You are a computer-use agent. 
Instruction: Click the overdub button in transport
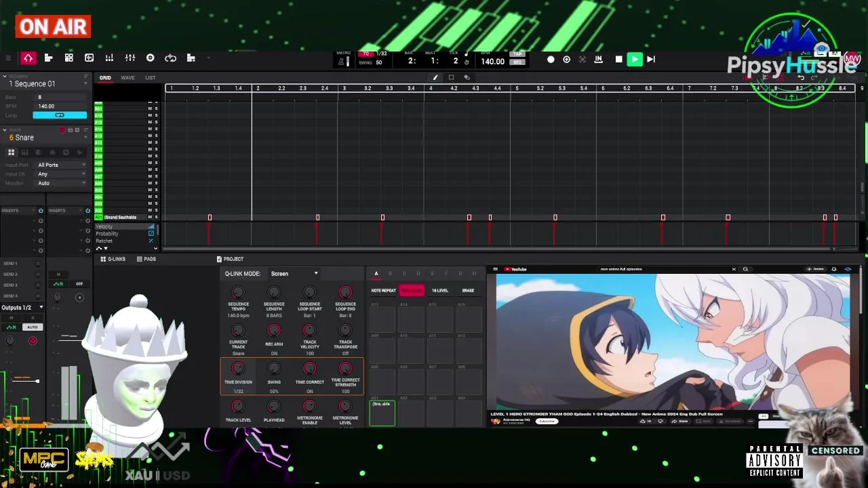point(567,60)
